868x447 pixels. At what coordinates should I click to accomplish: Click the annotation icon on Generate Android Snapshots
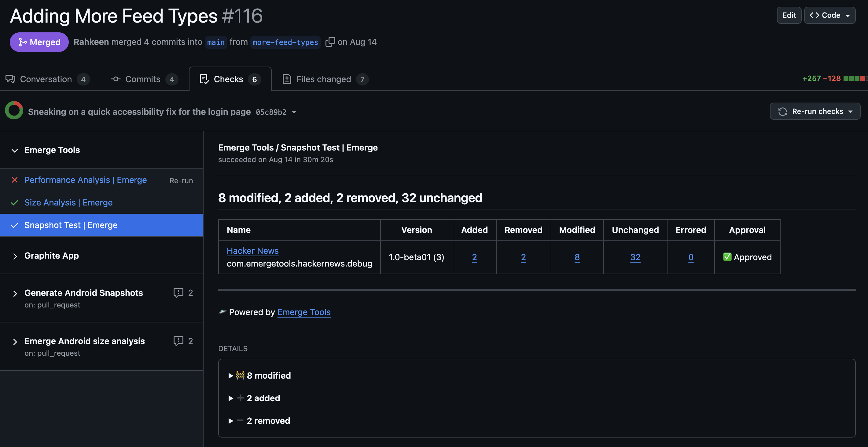[178, 293]
